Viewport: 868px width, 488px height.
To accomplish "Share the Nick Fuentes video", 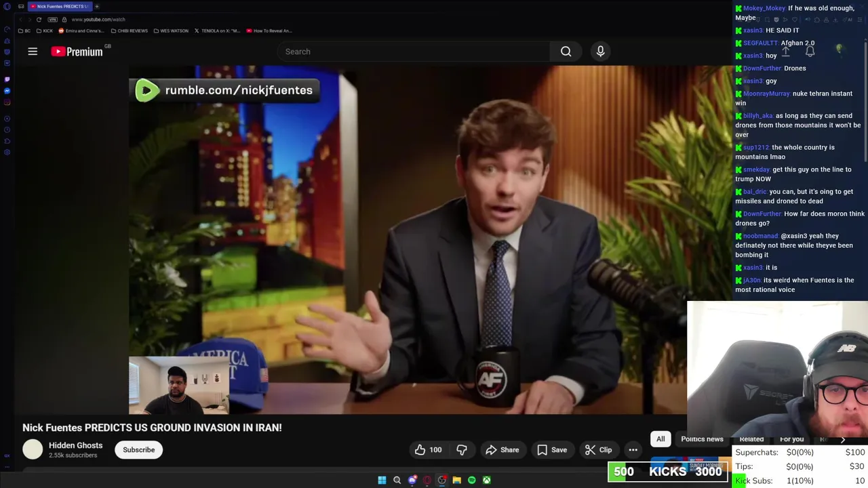I will pyautogui.click(x=502, y=450).
